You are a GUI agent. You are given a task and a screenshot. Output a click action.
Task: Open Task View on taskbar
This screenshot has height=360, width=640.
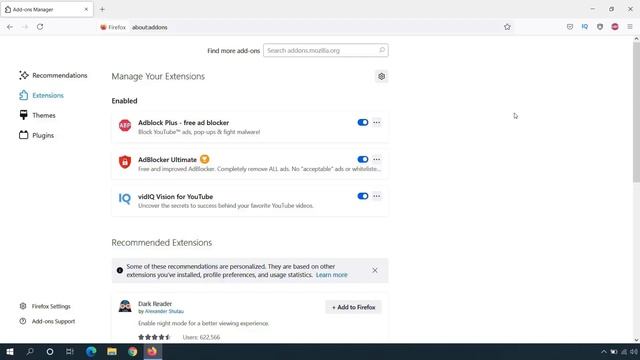coord(70,351)
